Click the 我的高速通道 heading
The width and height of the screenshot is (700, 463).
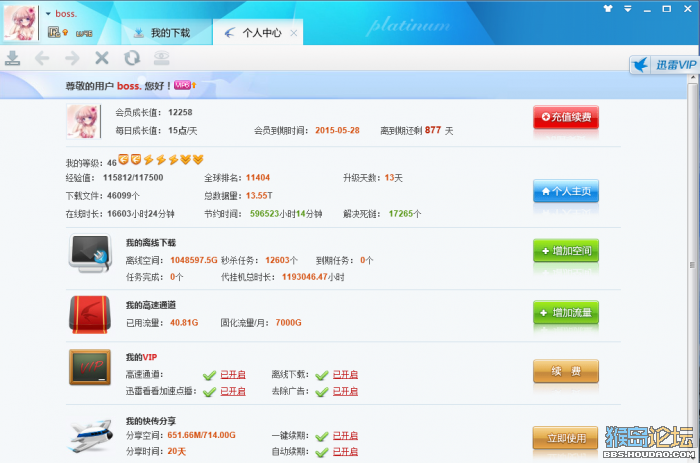[x=151, y=305]
